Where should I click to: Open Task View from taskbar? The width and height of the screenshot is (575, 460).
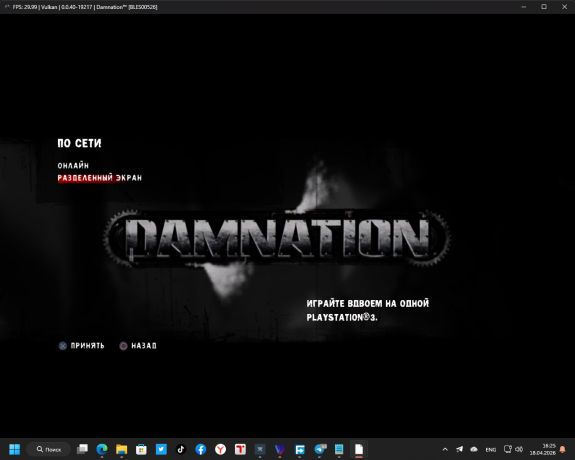[x=82, y=449]
